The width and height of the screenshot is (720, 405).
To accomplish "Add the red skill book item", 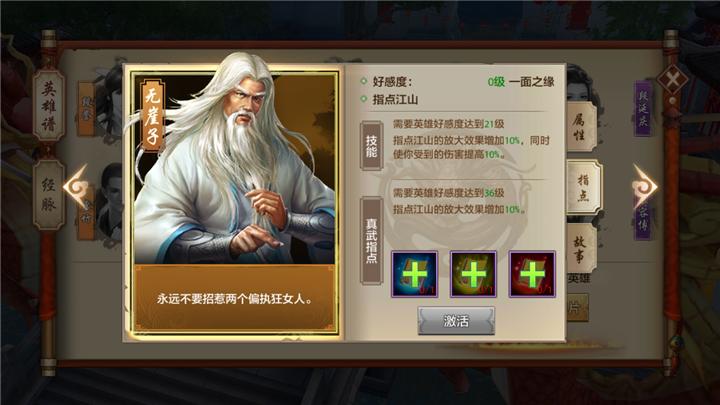I will [x=532, y=274].
